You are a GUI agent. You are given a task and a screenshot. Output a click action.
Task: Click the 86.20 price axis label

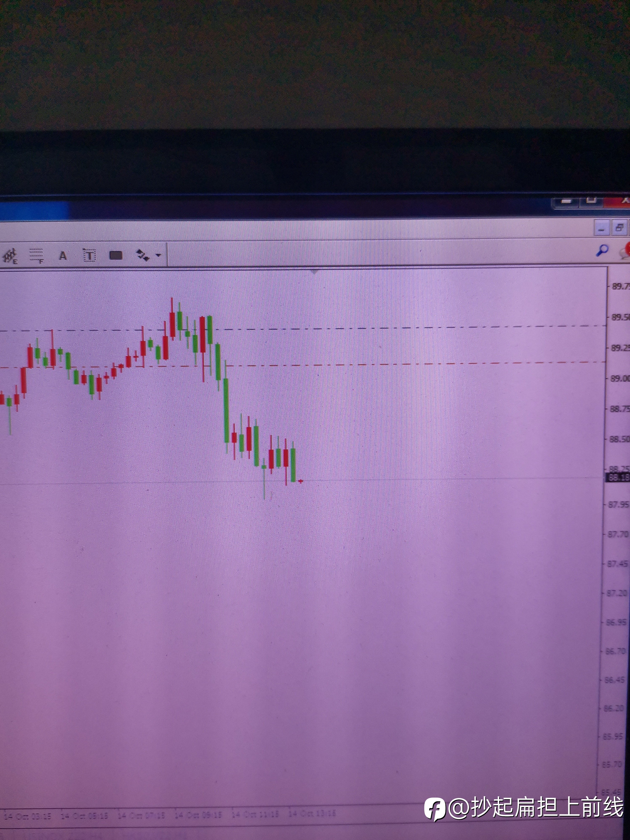click(x=614, y=708)
